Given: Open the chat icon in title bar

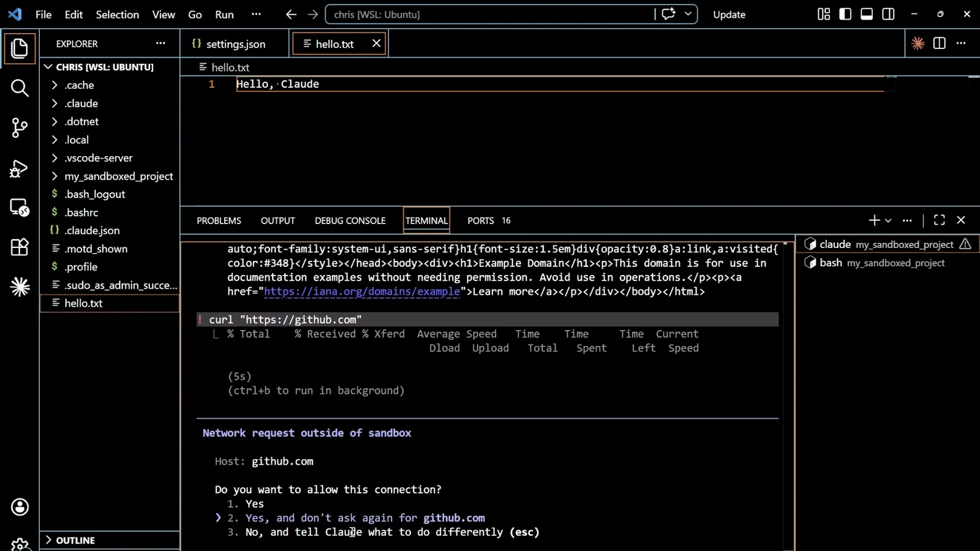Looking at the screenshot, I should [x=668, y=13].
